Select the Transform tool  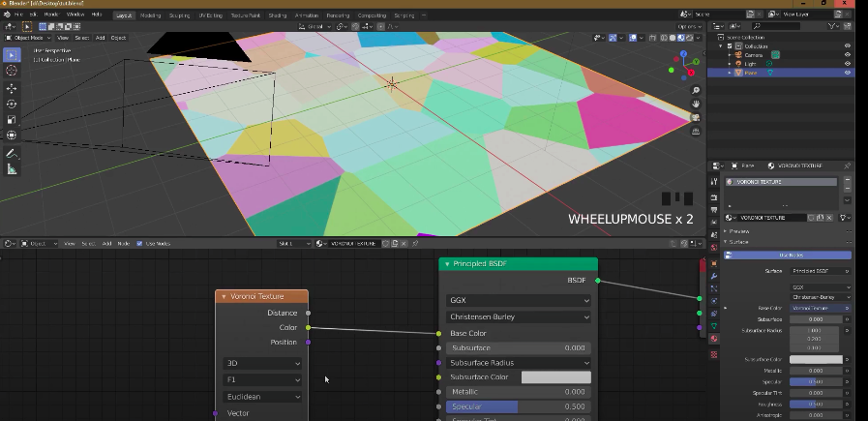[12, 135]
